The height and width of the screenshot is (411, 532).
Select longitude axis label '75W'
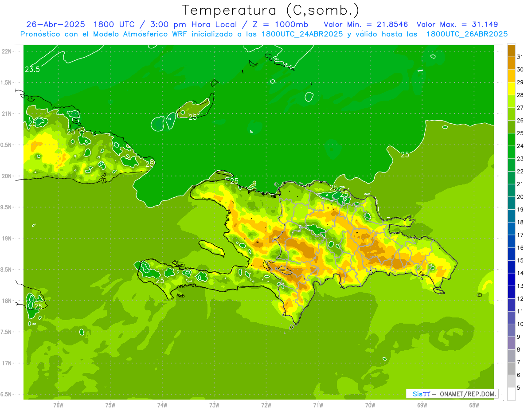coord(110,405)
